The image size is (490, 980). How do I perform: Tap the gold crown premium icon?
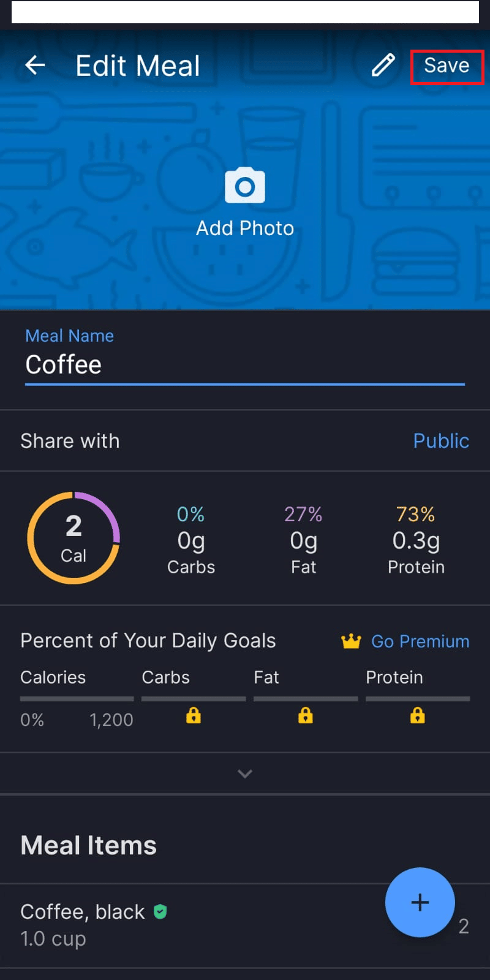(x=351, y=641)
